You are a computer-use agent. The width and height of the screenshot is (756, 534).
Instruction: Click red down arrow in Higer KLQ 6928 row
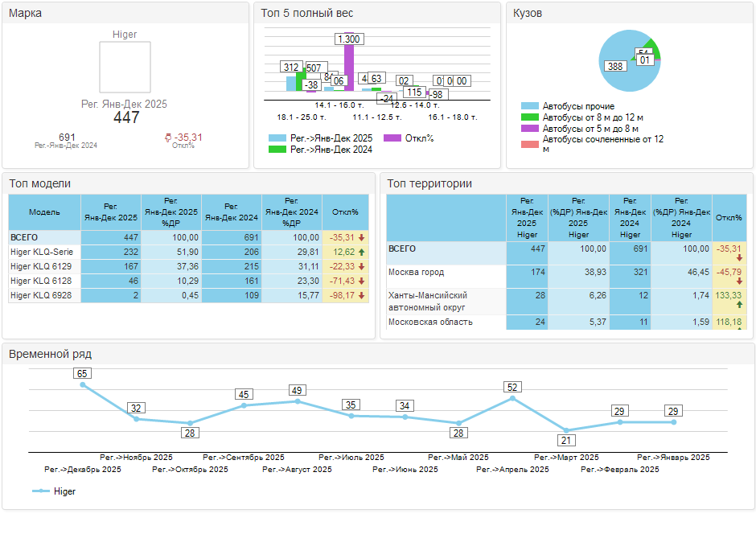(x=362, y=296)
